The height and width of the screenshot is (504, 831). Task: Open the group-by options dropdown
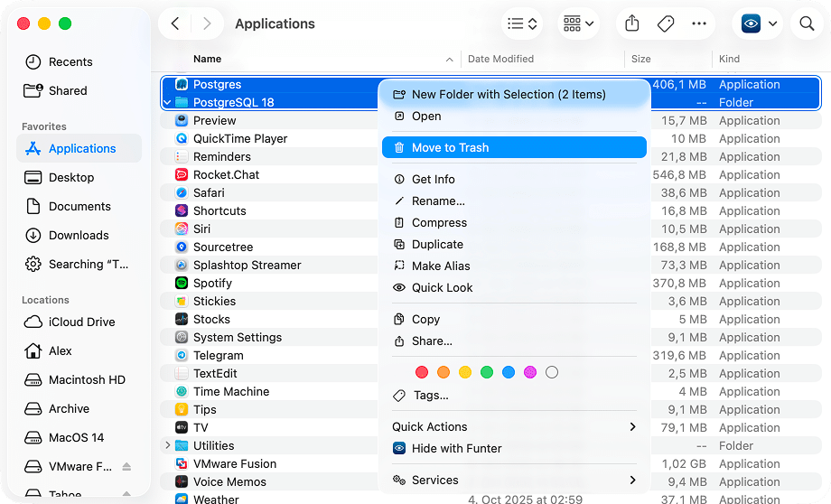(578, 24)
